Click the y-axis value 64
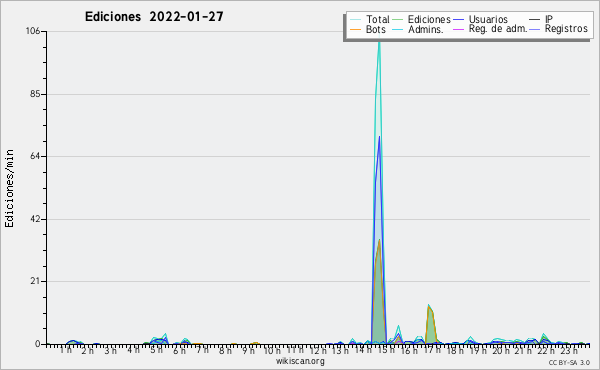This screenshot has width=600, height=370. [35, 156]
